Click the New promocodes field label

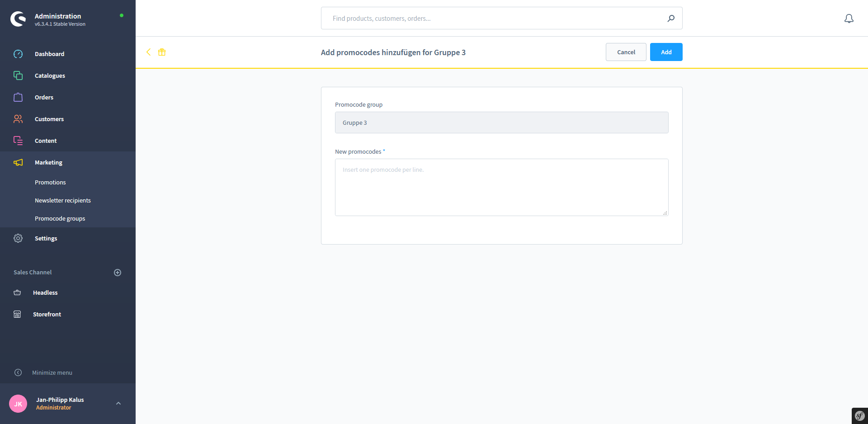click(360, 151)
